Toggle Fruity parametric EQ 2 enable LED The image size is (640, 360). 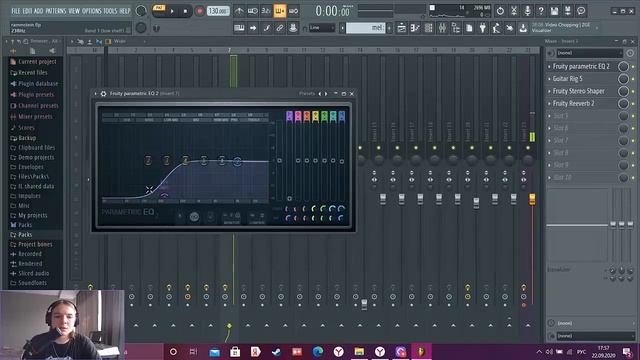click(x=633, y=67)
